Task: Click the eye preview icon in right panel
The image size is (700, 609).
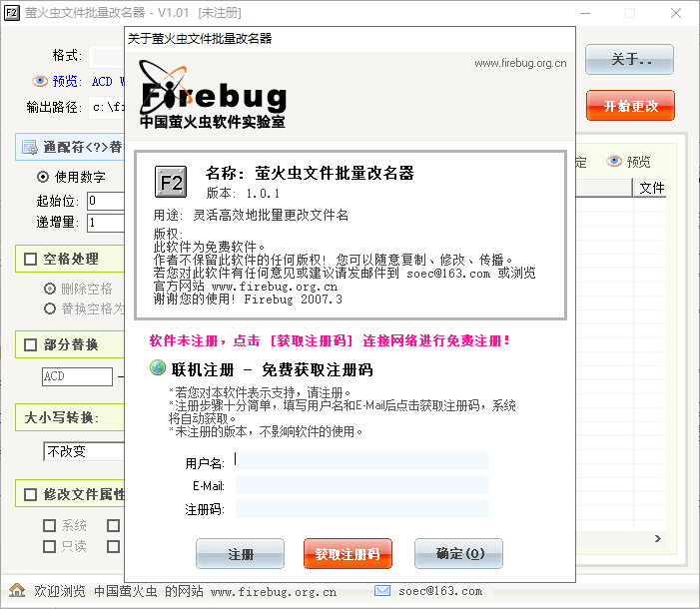Action: [x=614, y=161]
